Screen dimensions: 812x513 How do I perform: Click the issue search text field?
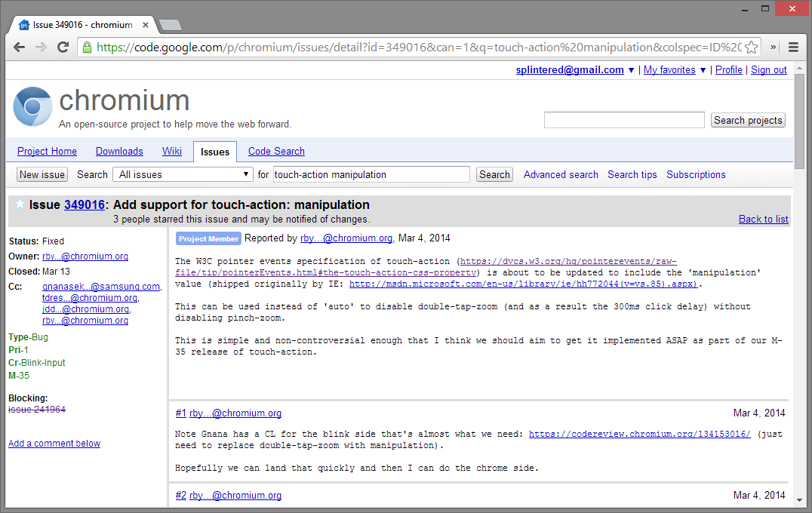(x=371, y=174)
